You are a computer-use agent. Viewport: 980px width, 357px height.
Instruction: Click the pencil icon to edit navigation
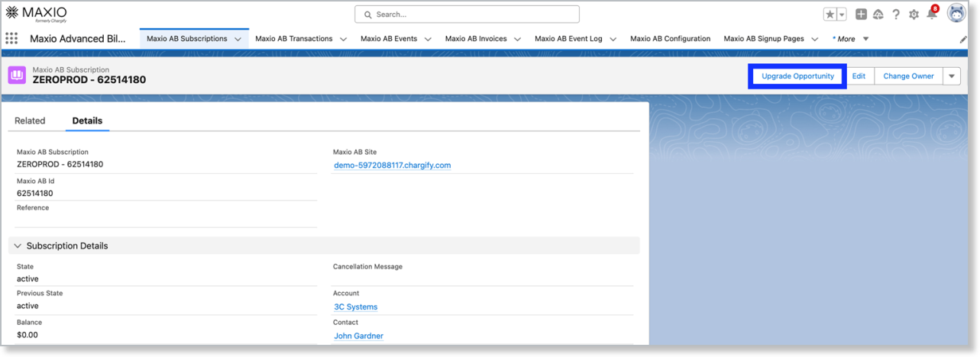point(963,40)
